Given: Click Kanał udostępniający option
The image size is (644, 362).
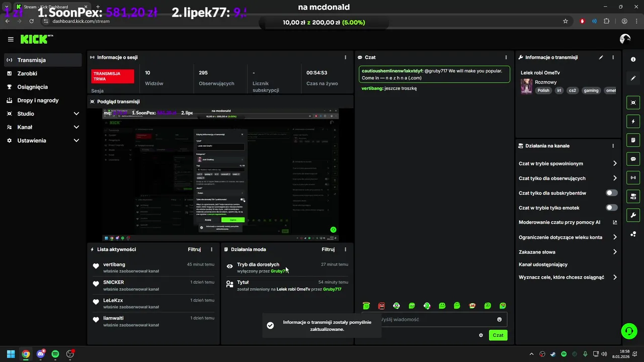Looking at the screenshot, I should (x=543, y=264).
